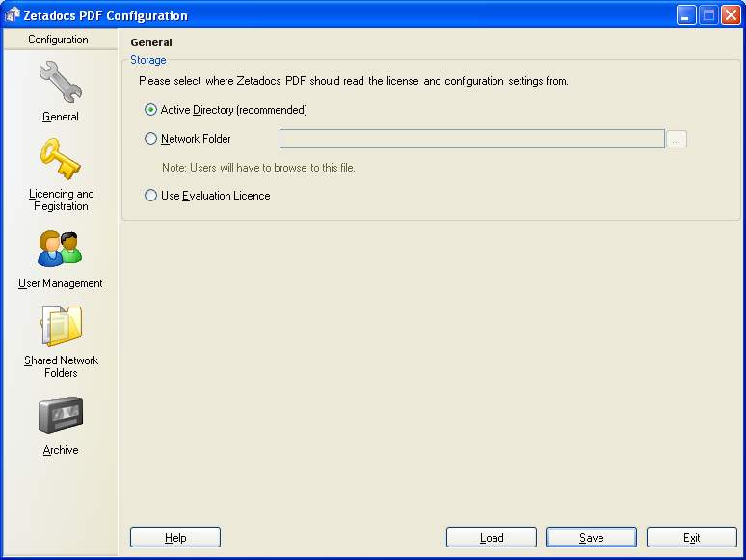
Task: Save the configuration settings
Action: (x=592, y=538)
